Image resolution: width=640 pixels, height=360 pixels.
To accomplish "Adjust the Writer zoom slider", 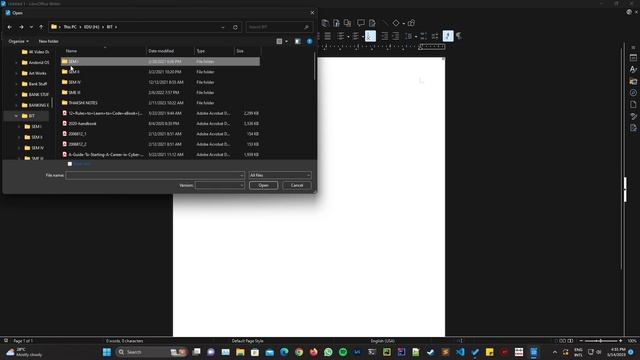I will tap(600, 341).
